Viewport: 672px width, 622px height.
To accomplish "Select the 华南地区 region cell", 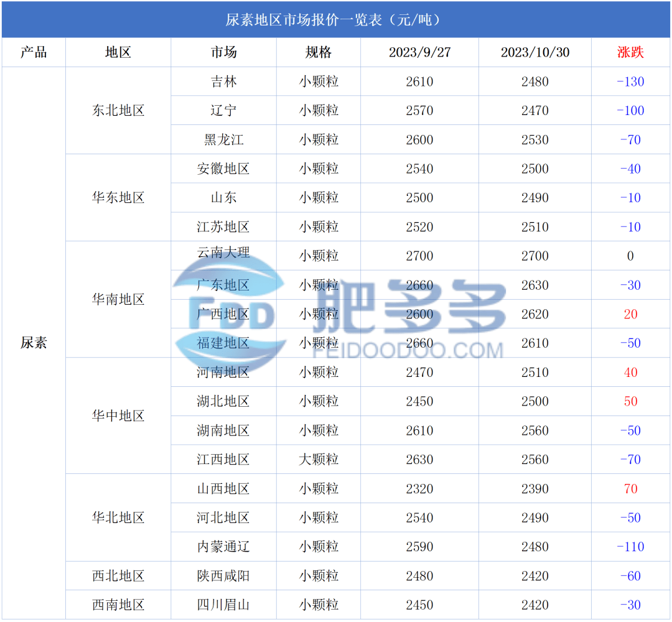I will (118, 299).
